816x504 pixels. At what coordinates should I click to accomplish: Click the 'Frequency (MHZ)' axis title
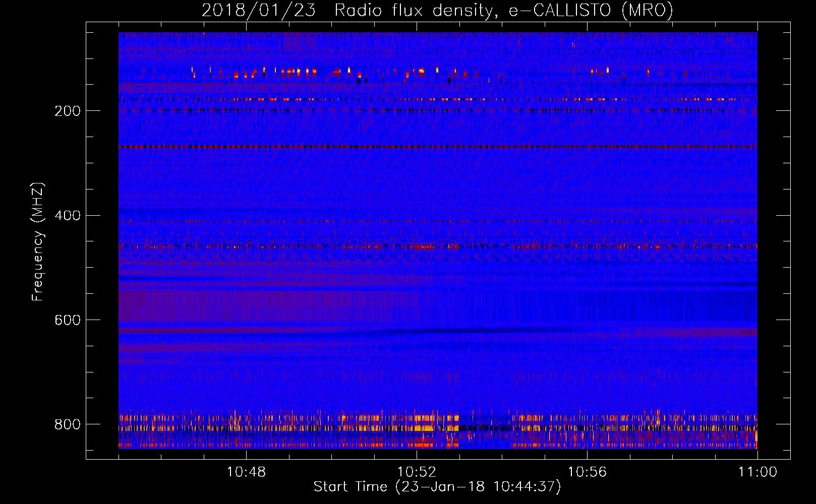38,241
